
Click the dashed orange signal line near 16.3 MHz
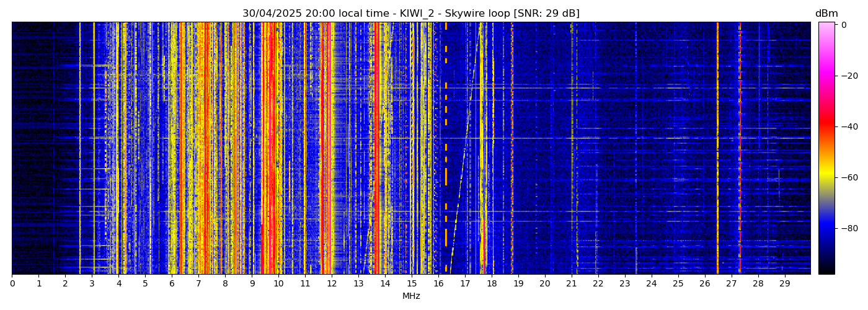tap(446, 174)
